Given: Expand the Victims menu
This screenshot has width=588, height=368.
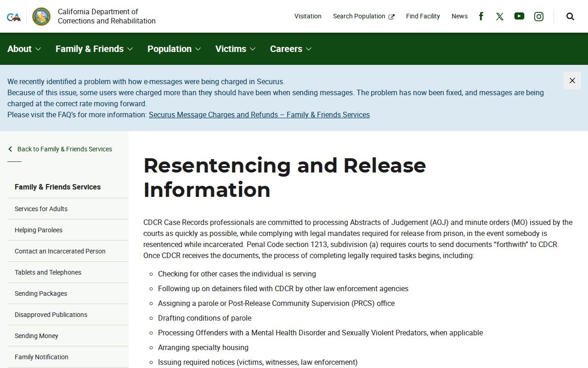Looking at the screenshot, I should tap(236, 49).
